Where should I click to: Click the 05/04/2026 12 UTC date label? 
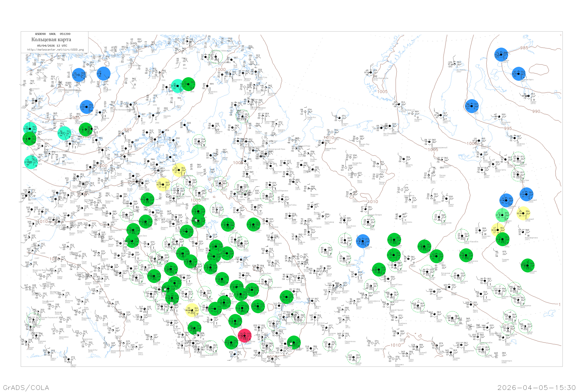[x=52, y=46]
